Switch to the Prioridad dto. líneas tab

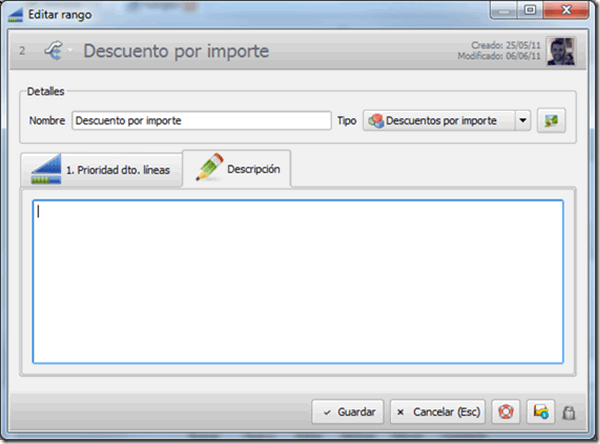101,170
